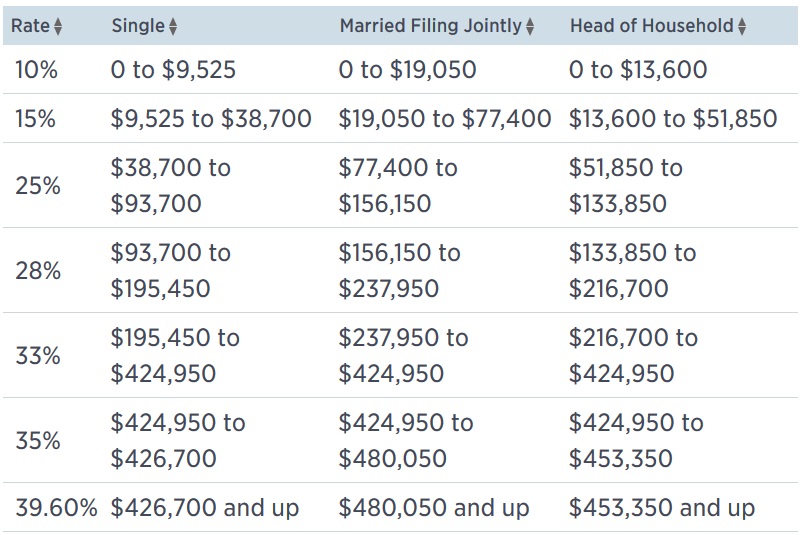Click the 15% rate row
803x535 pixels.
coord(400,118)
